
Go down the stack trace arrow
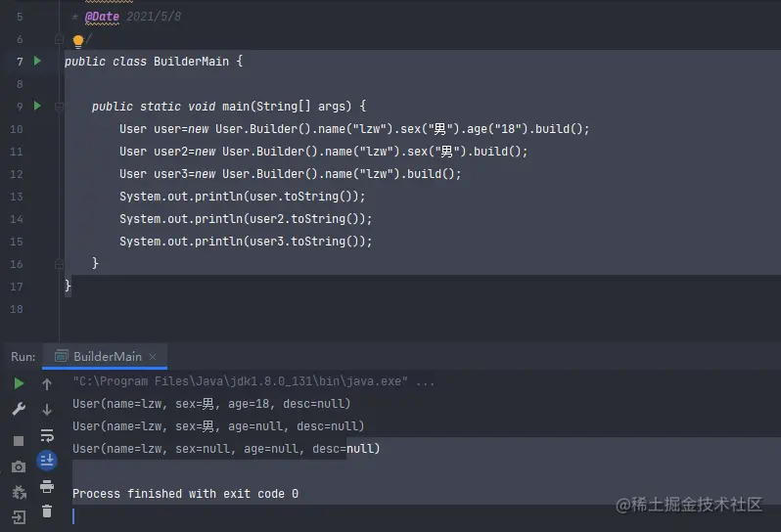point(47,410)
